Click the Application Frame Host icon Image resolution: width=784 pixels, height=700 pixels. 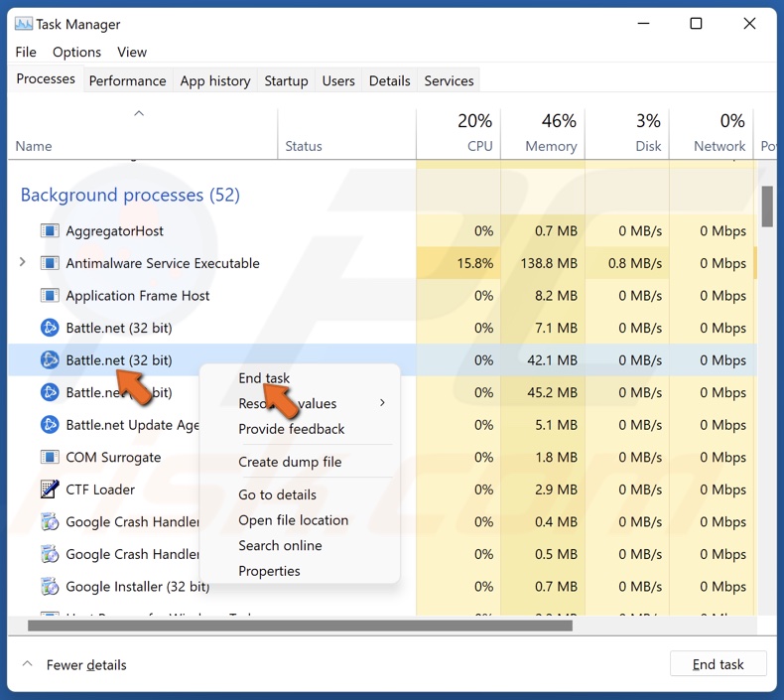pos(50,296)
